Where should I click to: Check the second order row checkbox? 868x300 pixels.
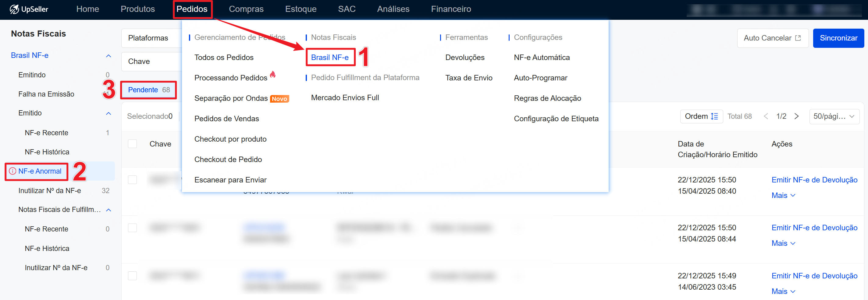coord(132,228)
